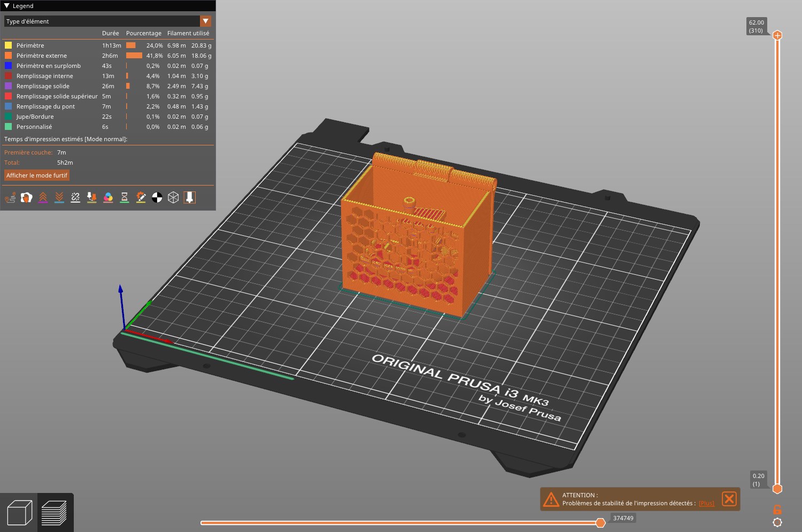The width and height of the screenshot is (802, 532).
Task: Toggle Remplissage du pont visibility
Action: (x=108, y=106)
